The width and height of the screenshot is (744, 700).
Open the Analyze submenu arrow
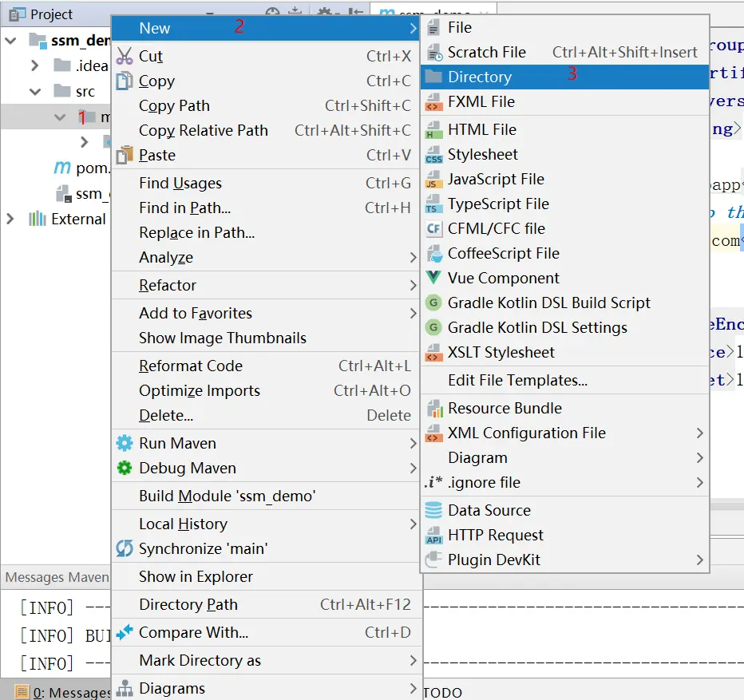pyautogui.click(x=414, y=257)
